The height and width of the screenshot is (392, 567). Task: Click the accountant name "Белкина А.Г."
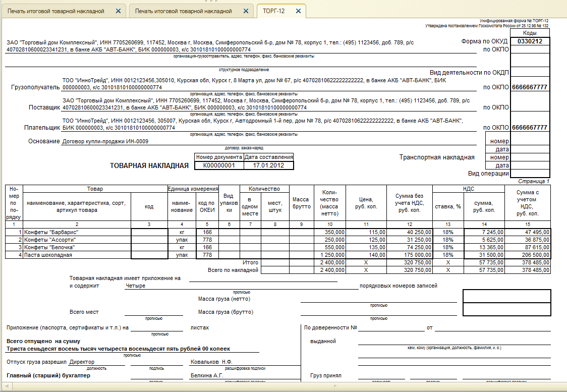207,376
